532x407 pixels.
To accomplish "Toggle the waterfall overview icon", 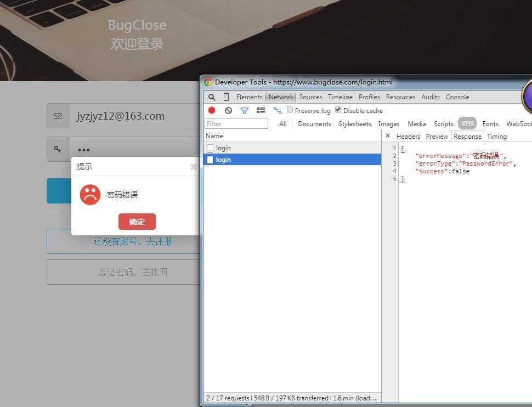I will (277, 110).
